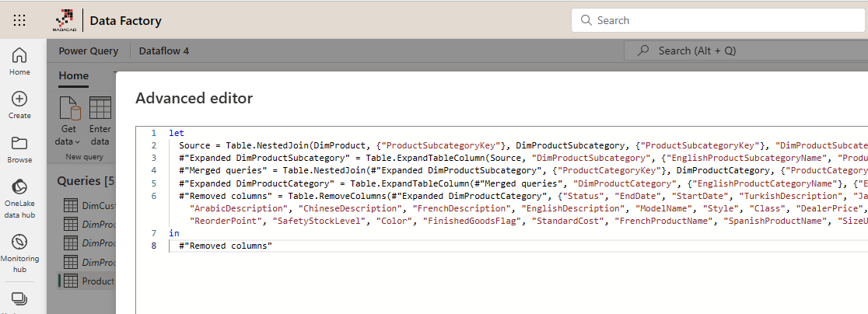Image resolution: width=868 pixels, height=314 pixels.
Task: Click the Power Query label
Action: (x=88, y=51)
